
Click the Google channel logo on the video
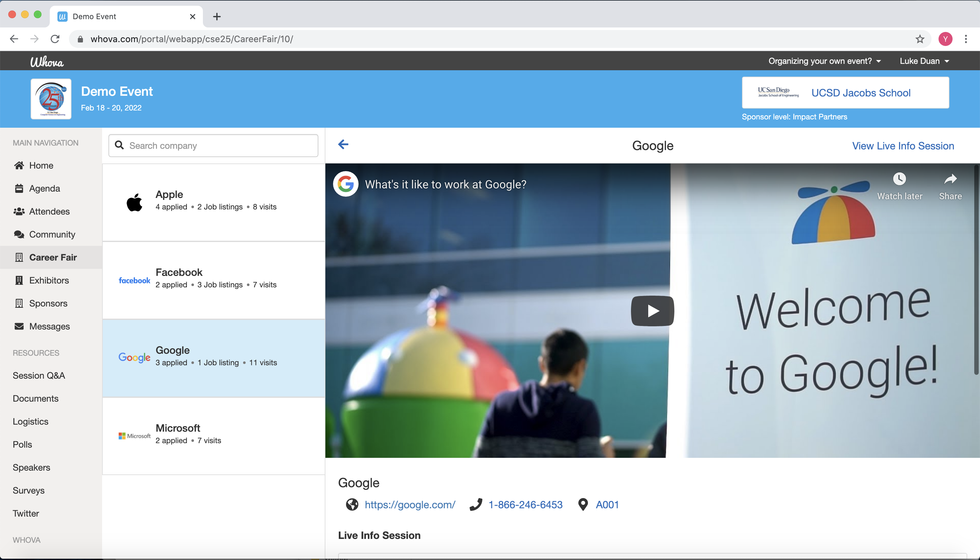point(345,184)
